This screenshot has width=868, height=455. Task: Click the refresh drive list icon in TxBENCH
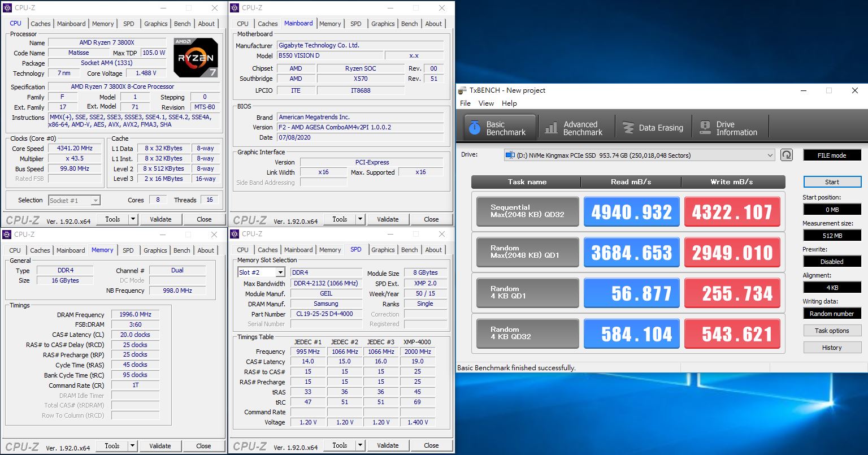pyautogui.click(x=786, y=155)
